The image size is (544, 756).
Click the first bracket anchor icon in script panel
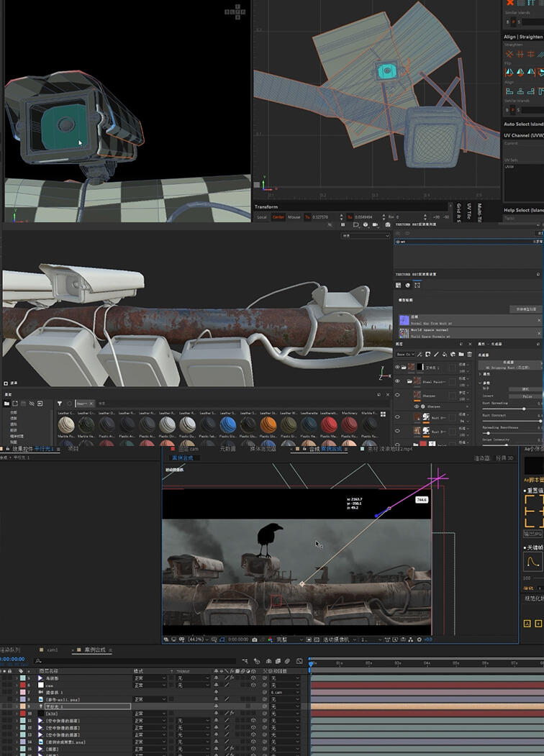530,499
